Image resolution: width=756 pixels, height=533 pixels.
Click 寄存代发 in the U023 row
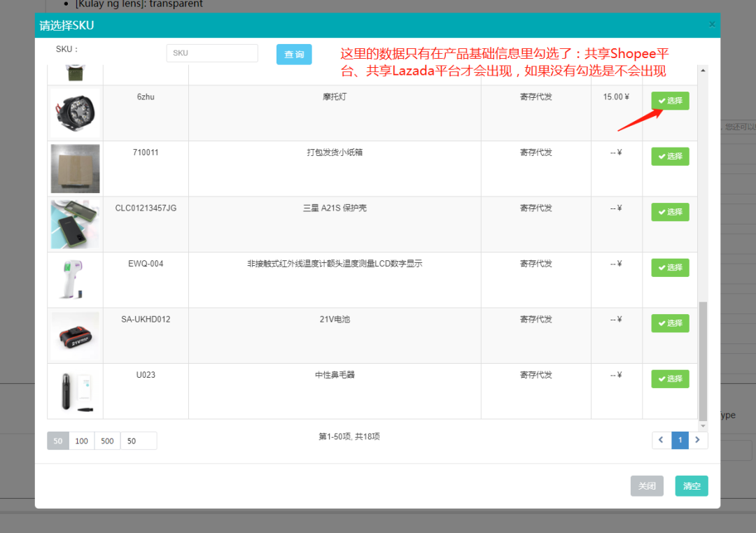coord(536,375)
